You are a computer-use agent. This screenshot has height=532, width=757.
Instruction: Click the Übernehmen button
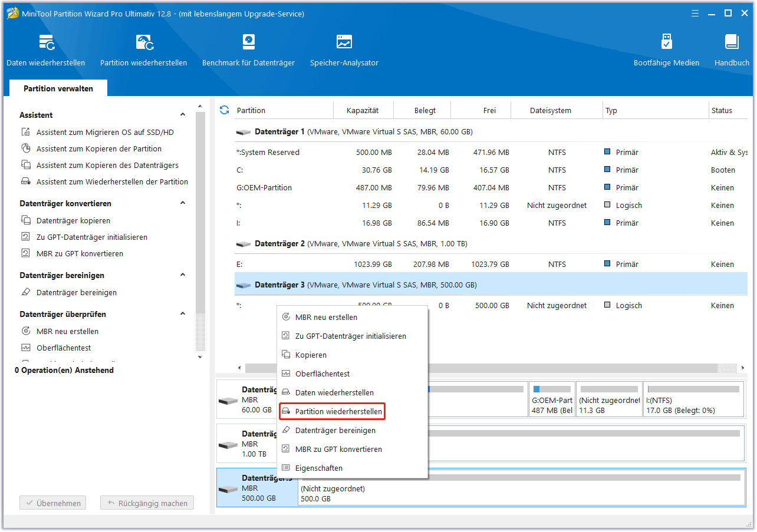(x=53, y=504)
